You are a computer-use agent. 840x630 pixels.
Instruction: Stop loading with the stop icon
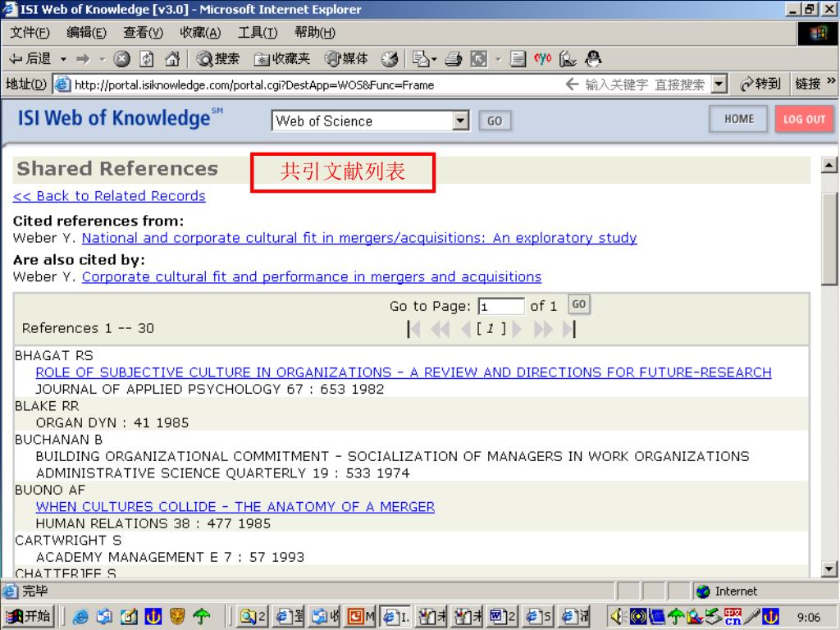click(x=122, y=59)
